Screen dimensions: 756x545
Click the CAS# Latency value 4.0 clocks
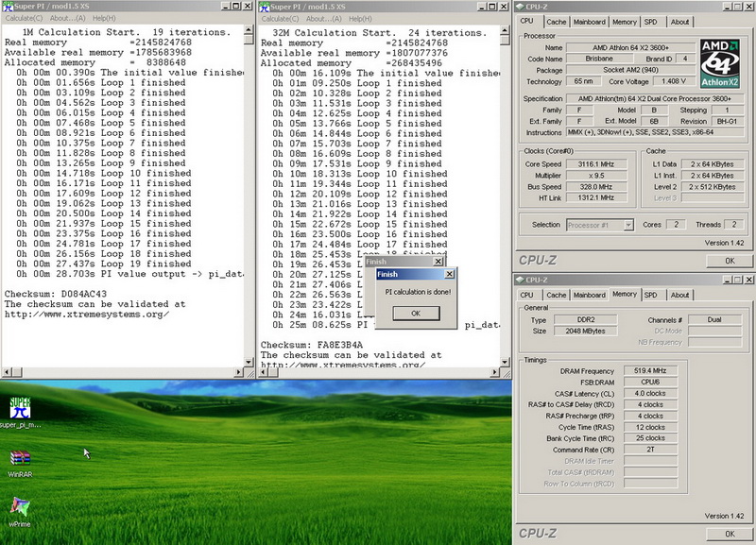[x=650, y=393]
